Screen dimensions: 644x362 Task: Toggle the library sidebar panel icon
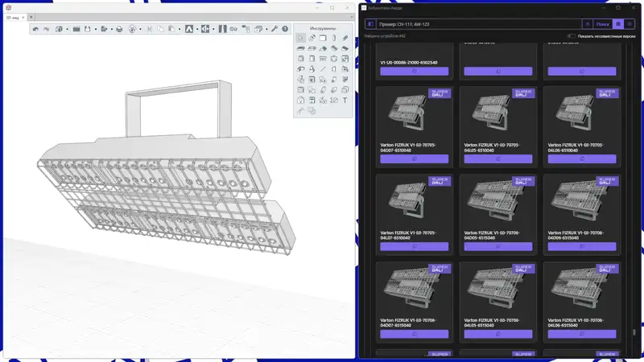tap(370, 24)
